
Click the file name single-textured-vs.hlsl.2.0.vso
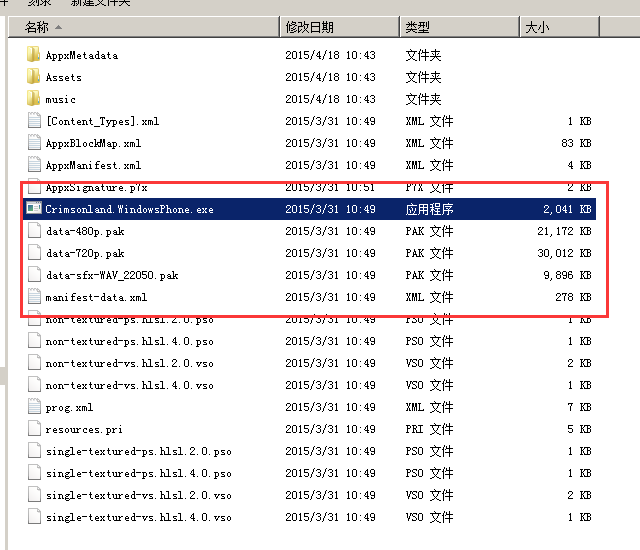[x=138, y=496]
